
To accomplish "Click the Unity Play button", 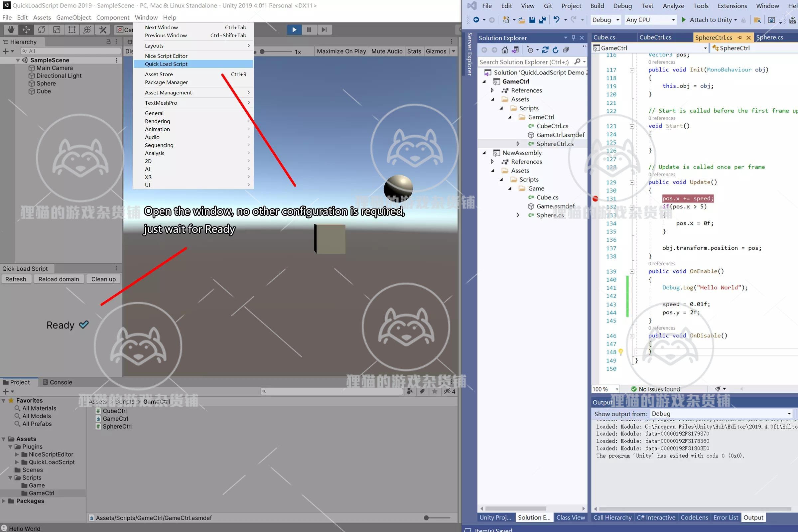I will pos(294,30).
